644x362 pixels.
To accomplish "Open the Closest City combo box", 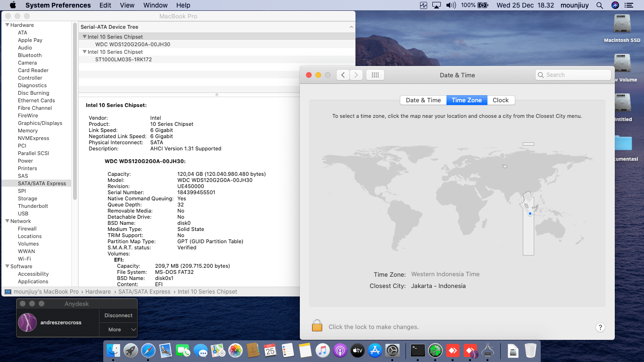I will pyautogui.click(x=438, y=286).
